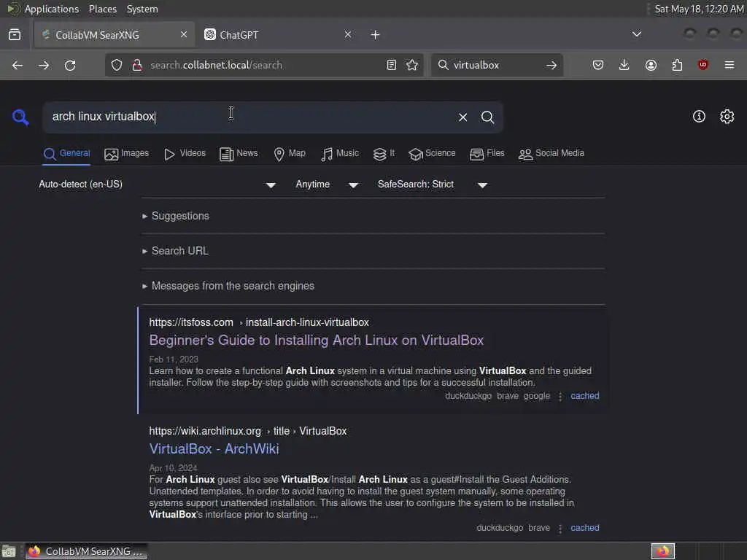Focus the browser address bar

(264, 65)
